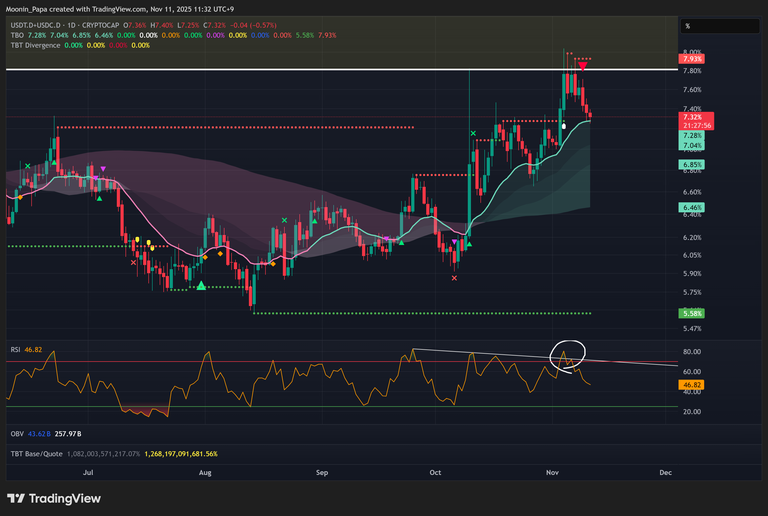Image resolution: width=768 pixels, height=516 pixels.
Task: Click the large red down-triangle sell marker
Action: 582,65
